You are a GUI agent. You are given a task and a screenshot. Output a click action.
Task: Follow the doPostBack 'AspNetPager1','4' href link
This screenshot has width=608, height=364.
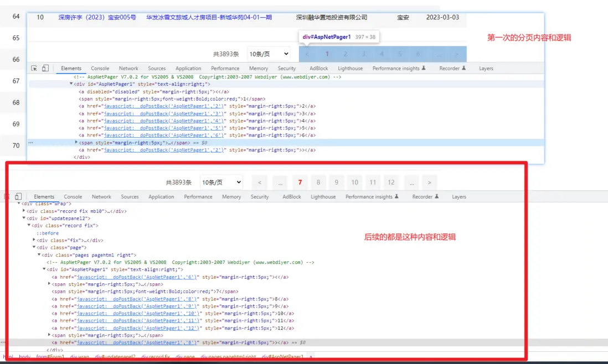click(x=164, y=121)
